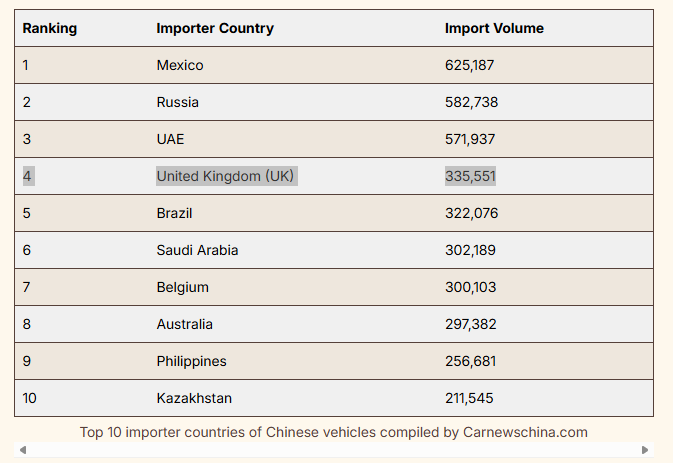Image resolution: width=673 pixels, height=463 pixels.
Task: Click the horizontal scrollbar left arrow
Action: pos(23,450)
